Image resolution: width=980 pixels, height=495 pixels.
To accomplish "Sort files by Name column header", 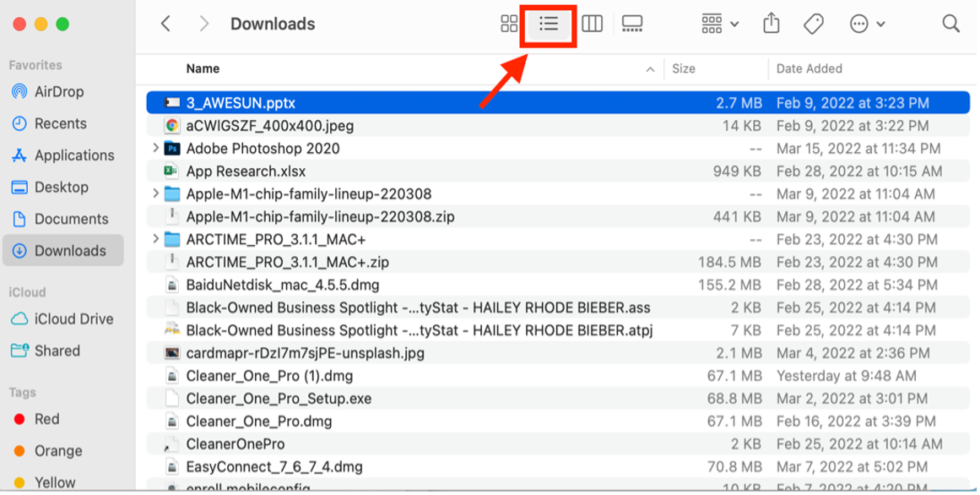I will 203,69.
